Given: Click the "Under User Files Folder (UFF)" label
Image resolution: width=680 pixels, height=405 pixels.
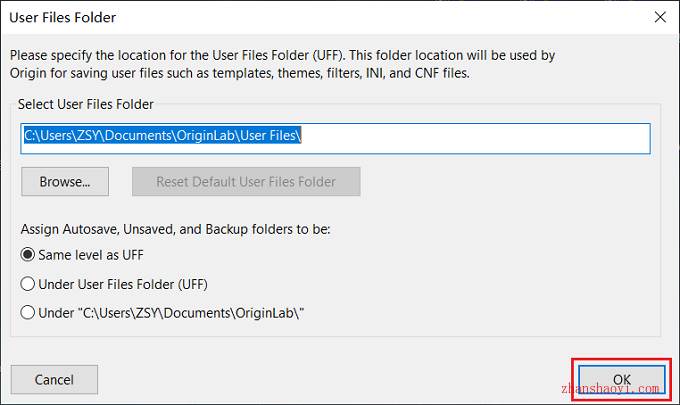Looking at the screenshot, I should pos(123,284).
